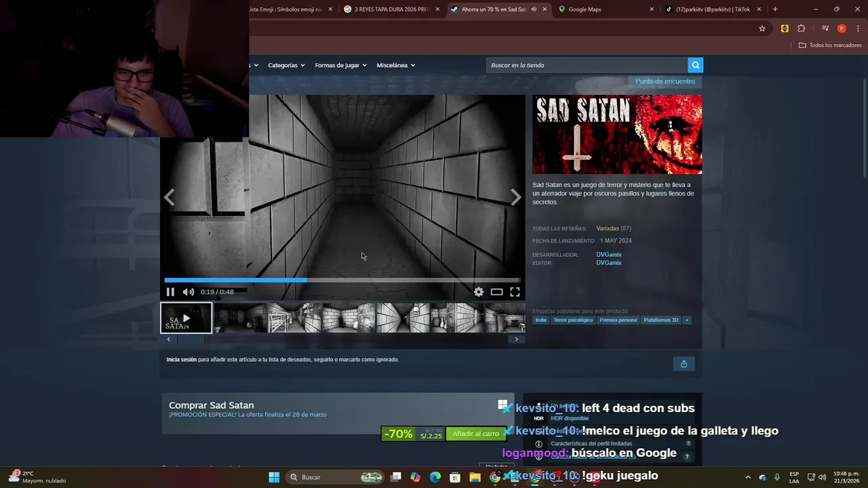Open Microsoft Store from taskbar
Screen dimensions: 868x488
coord(455,477)
